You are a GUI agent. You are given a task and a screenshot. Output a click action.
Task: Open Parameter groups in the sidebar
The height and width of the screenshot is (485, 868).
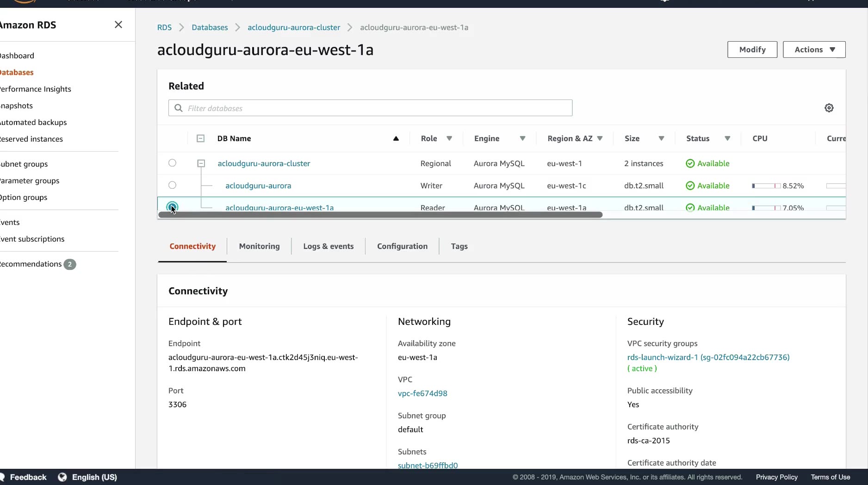pos(30,180)
